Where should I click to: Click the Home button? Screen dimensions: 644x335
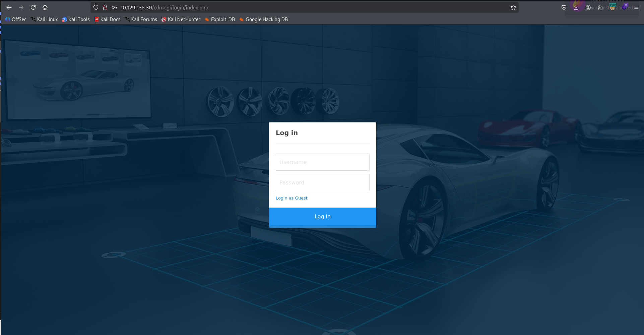pyautogui.click(x=45, y=7)
